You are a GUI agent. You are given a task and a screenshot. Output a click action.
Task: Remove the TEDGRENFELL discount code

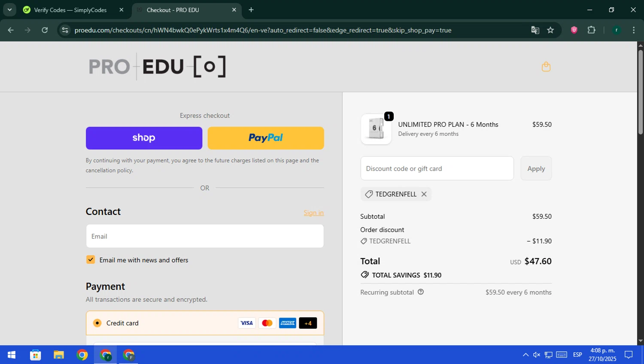click(424, 194)
